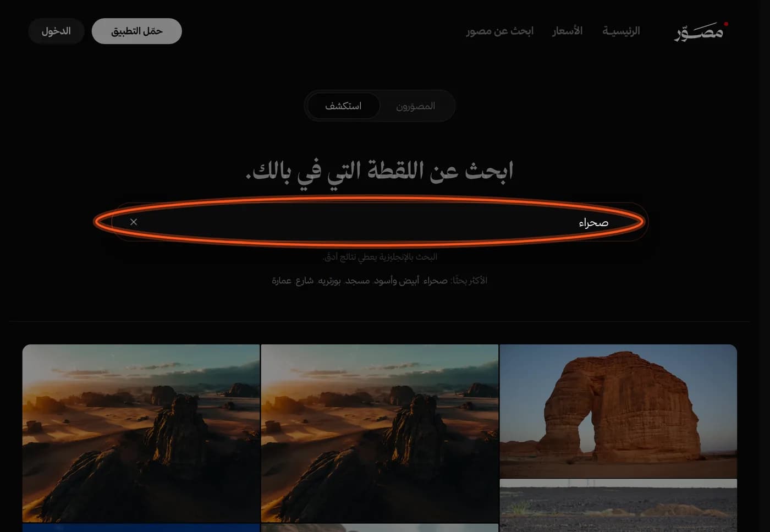The width and height of the screenshot is (770, 532).
Task: Click the مصوّر logo
Action: click(701, 31)
